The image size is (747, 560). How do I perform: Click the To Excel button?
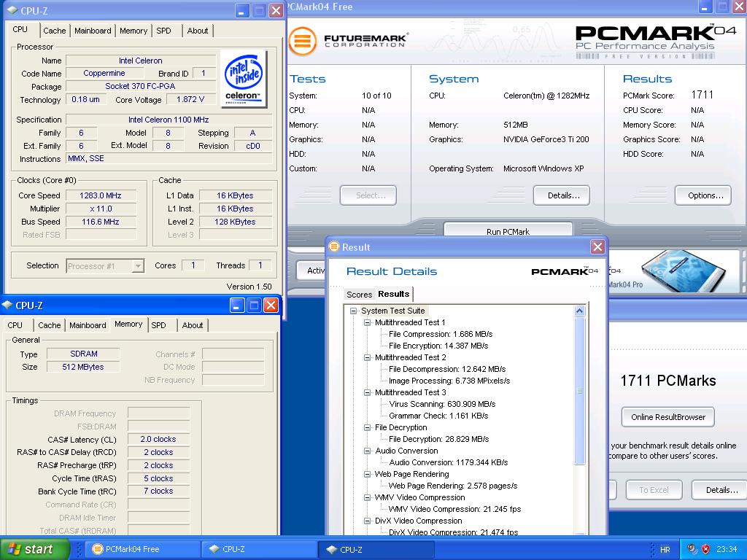(x=654, y=490)
